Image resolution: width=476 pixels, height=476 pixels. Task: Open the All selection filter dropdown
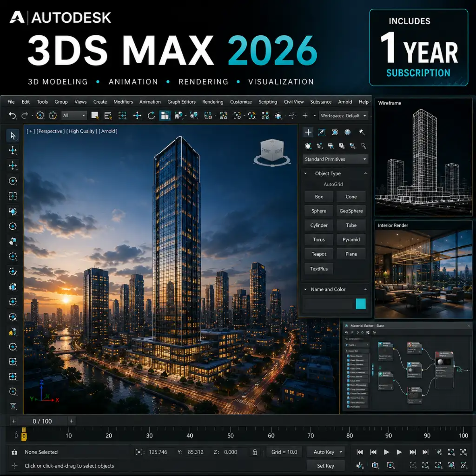pos(74,115)
